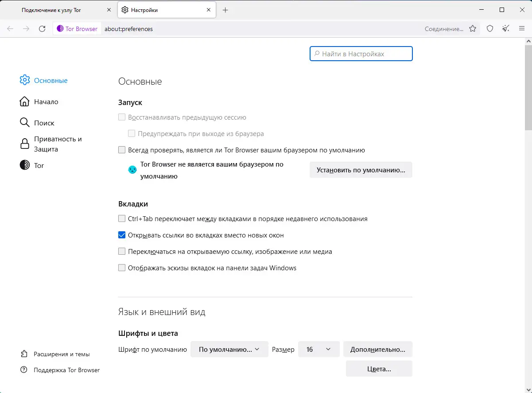This screenshot has height=393, width=532.
Task: Open the Поддержка Tor Browser link text
Action: [x=67, y=370]
